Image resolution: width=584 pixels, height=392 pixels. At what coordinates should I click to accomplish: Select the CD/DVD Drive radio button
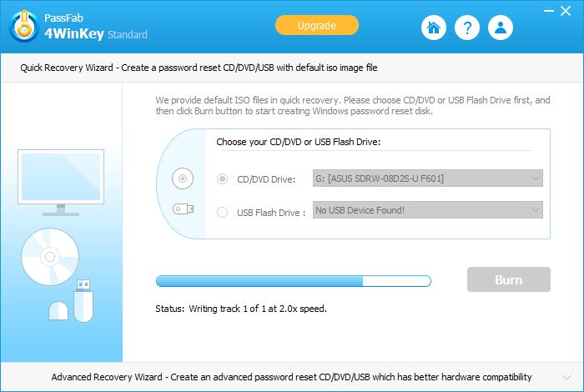pos(223,179)
